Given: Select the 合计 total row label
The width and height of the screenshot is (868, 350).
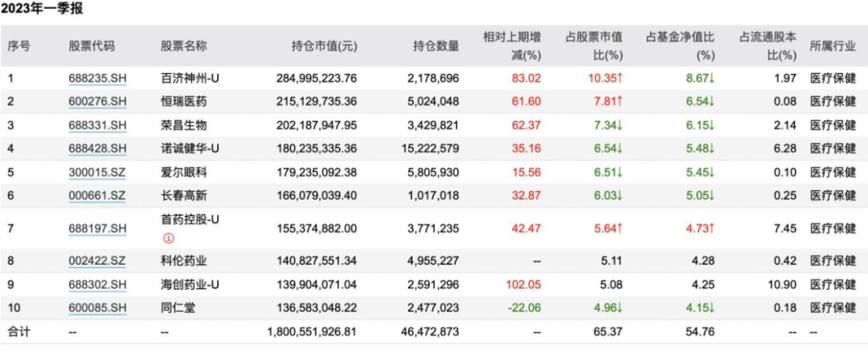Looking at the screenshot, I should coord(18,332).
